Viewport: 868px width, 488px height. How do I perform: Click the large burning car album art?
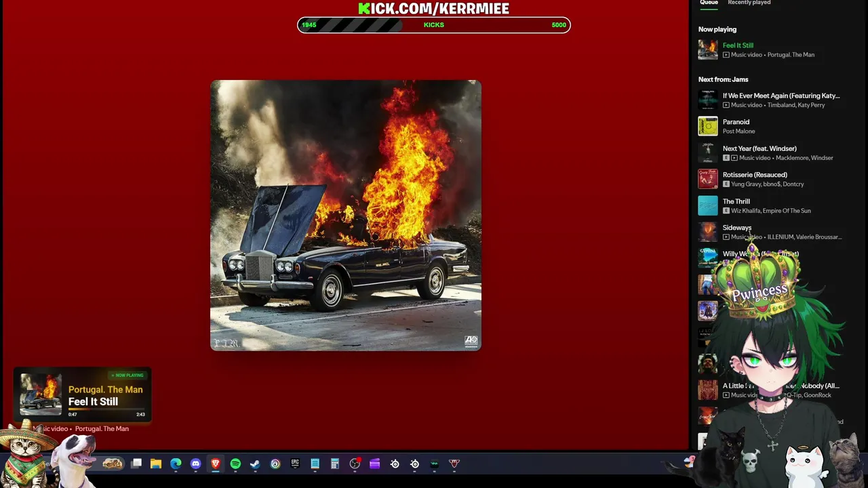(346, 216)
